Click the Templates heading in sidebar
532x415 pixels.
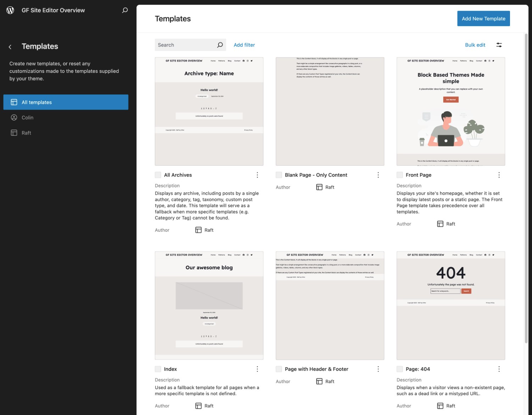tap(40, 46)
